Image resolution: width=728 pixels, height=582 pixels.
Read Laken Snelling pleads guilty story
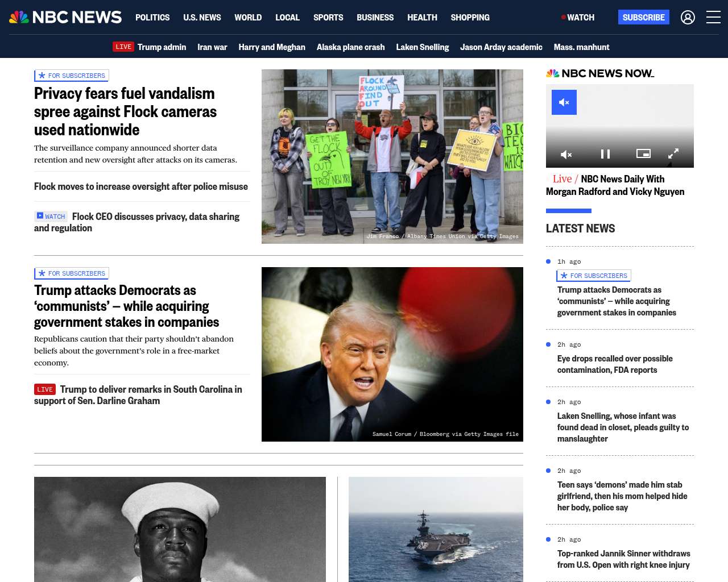(623, 427)
